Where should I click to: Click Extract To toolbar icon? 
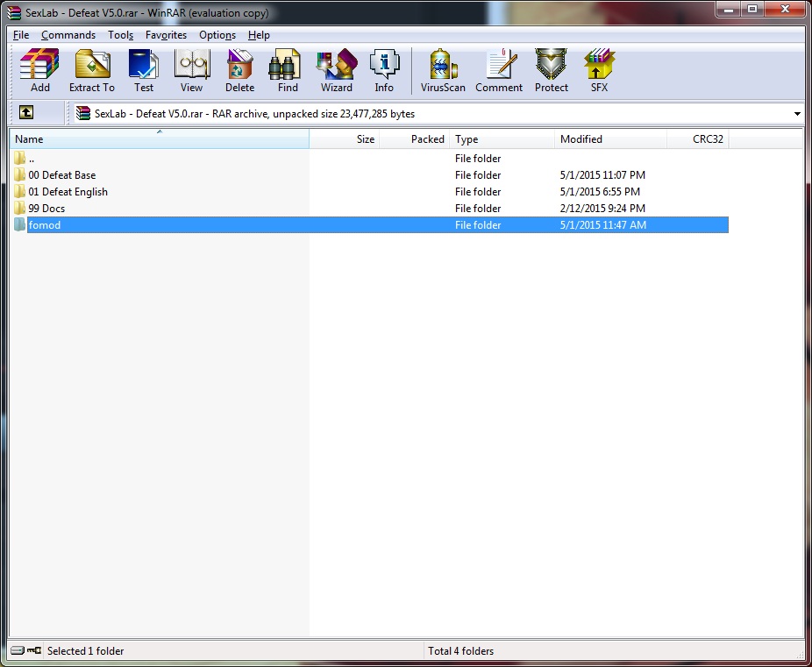click(92, 70)
